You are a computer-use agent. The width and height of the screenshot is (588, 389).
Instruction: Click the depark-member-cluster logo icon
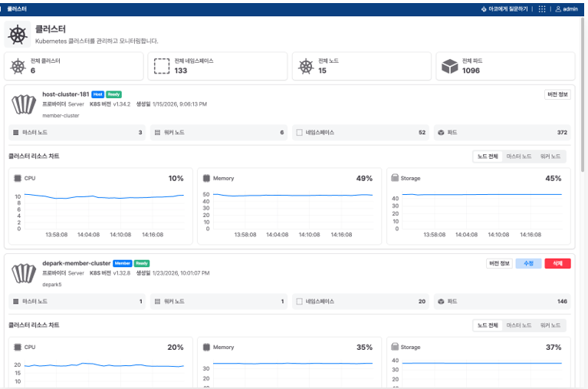click(24, 273)
